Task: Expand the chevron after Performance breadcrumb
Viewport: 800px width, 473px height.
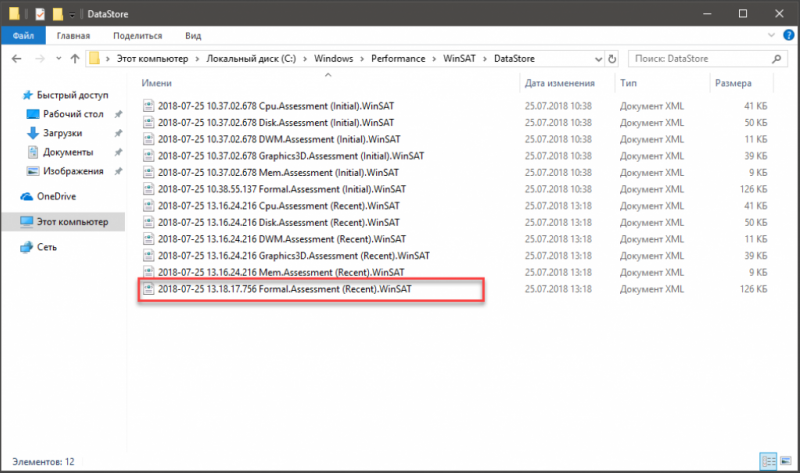Action: [434, 59]
